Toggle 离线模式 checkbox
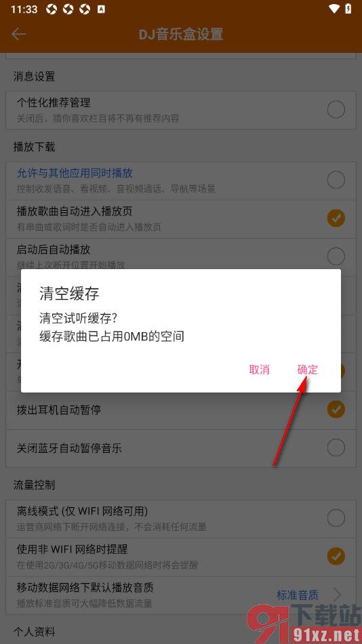Image resolution: width=362 pixels, height=644 pixels. [336, 519]
